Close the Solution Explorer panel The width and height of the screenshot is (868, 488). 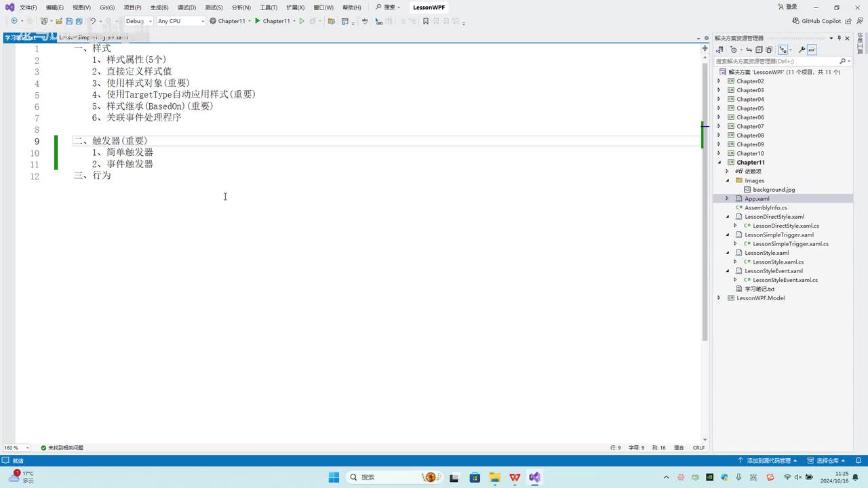click(x=848, y=38)
